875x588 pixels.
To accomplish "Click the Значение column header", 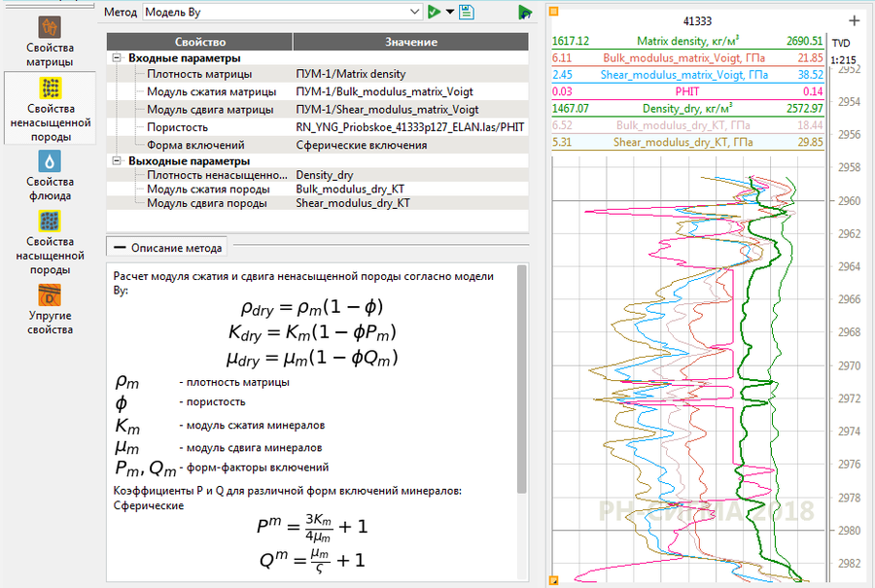I will click(x=410, y=42).
